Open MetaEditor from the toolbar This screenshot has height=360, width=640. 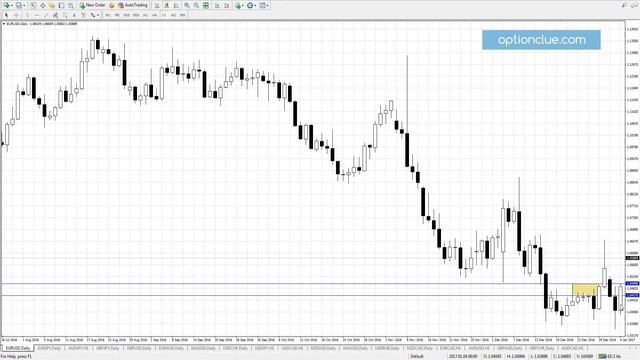pyautogui.click(x=111, y=5)
